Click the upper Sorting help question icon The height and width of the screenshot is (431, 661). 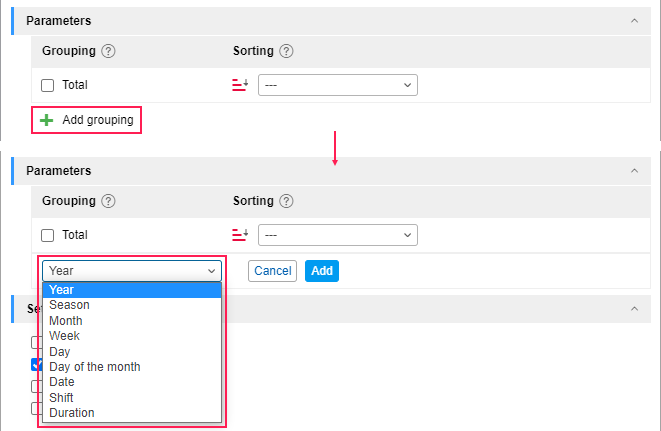click(286, 51)
